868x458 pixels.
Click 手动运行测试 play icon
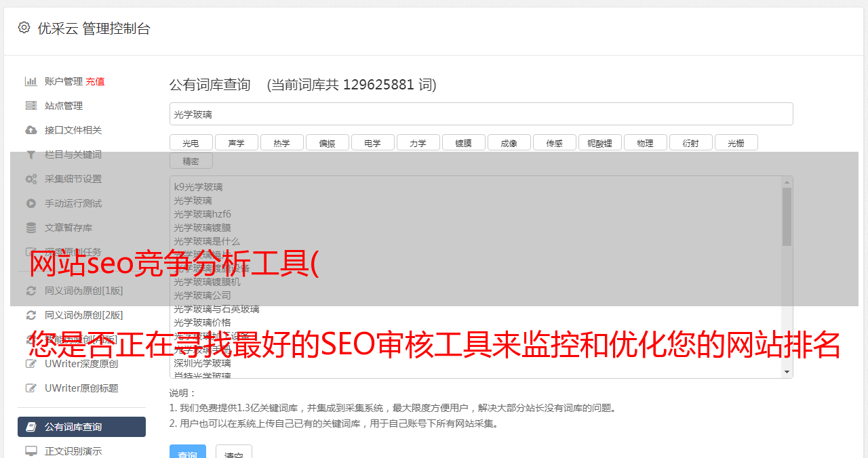[31, 203]
